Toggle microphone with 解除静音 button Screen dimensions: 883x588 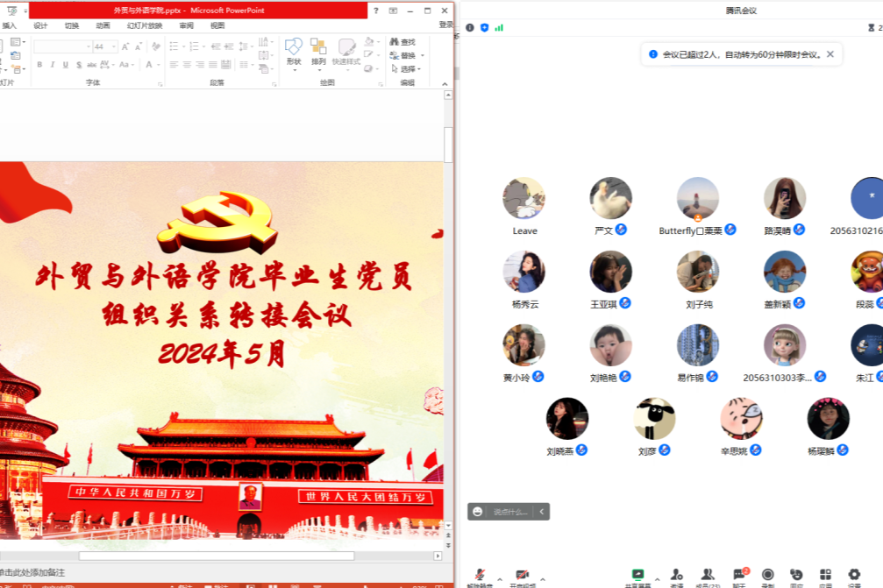pyautogui.click(x=480, y=575)
